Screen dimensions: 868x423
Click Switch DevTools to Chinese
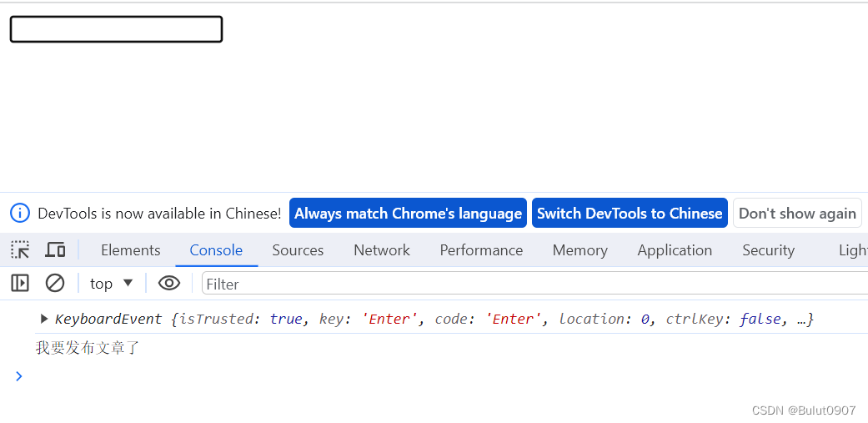click(x=630, y=213)
